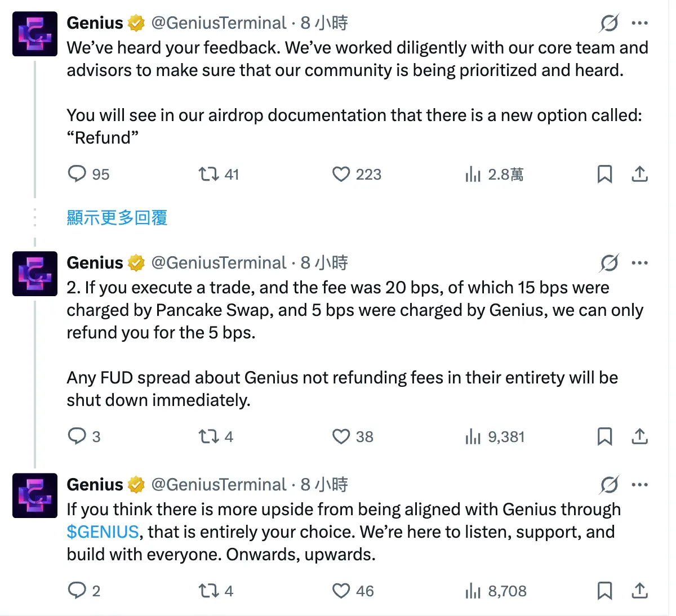The image size is (676, 616).
Task: Reply to the first Genius tweet
Action: [x=77, y=175]
